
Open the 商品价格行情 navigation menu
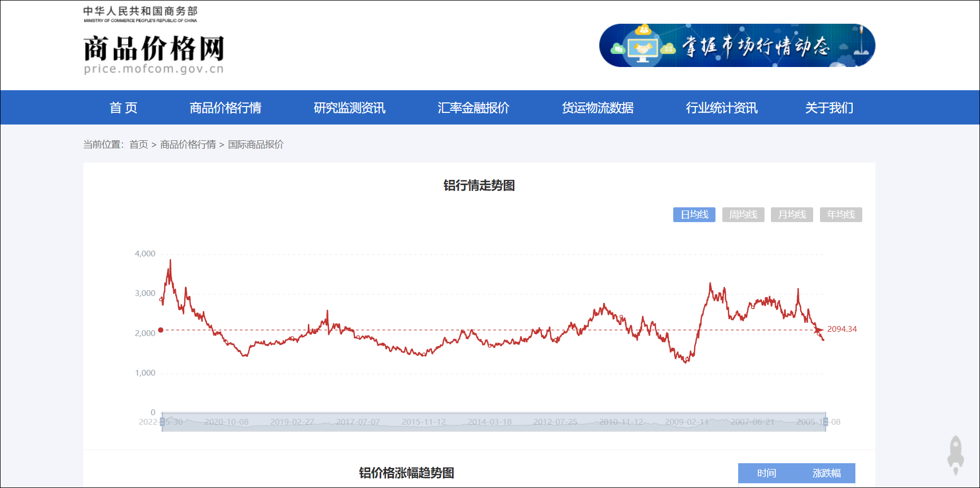click(x=226, y=107)
